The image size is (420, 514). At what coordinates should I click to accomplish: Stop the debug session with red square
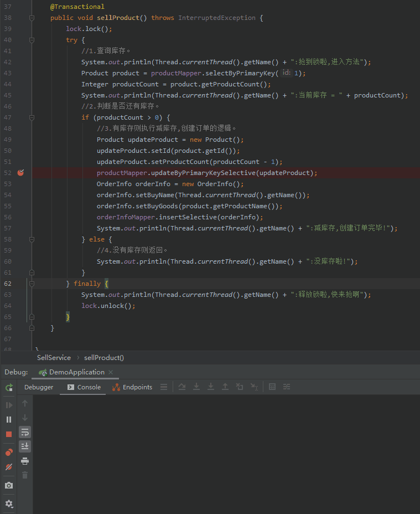[9, 434]
